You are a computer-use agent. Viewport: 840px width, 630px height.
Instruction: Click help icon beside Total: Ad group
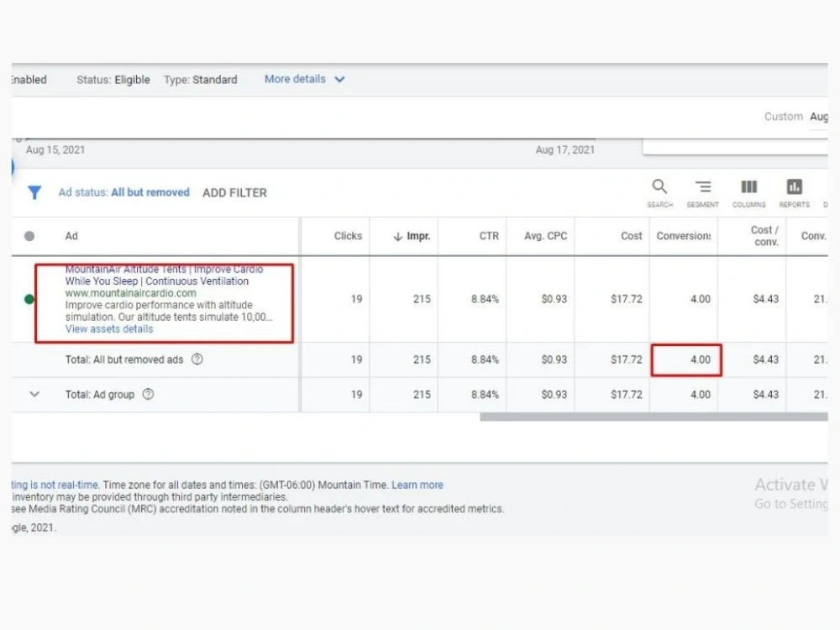click(149, 394)
